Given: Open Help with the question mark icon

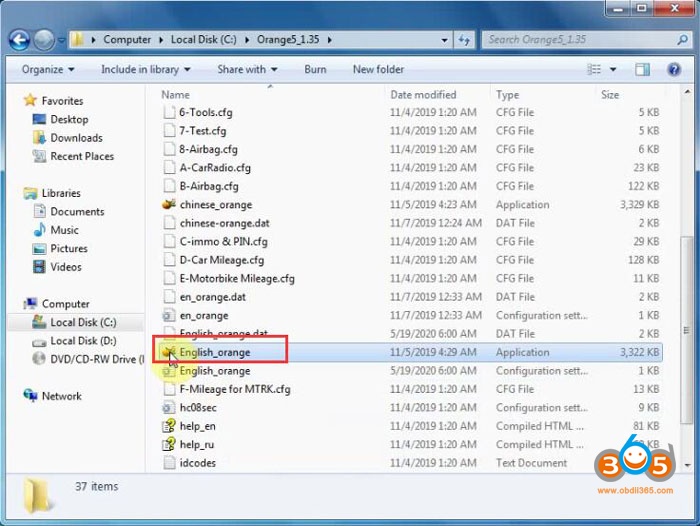Looking at the screenshot, I should click(x=674, y=69).
